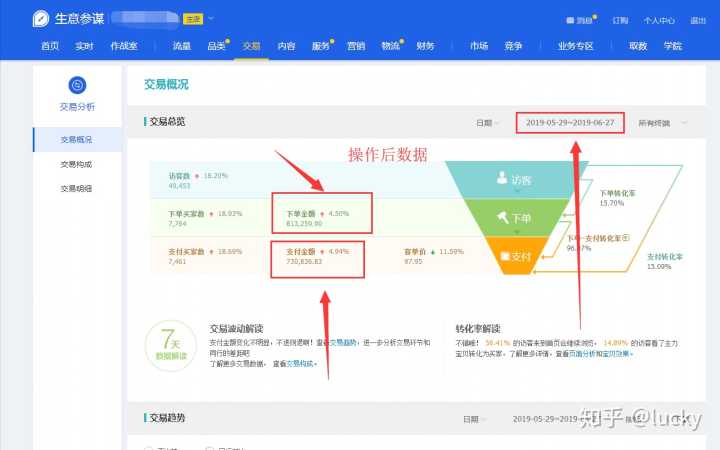Image resolution: width=720 pixels, height=450 pixels.
Task: Click the 交易分析 circular sidebar icon
Action: coord(76,85)
